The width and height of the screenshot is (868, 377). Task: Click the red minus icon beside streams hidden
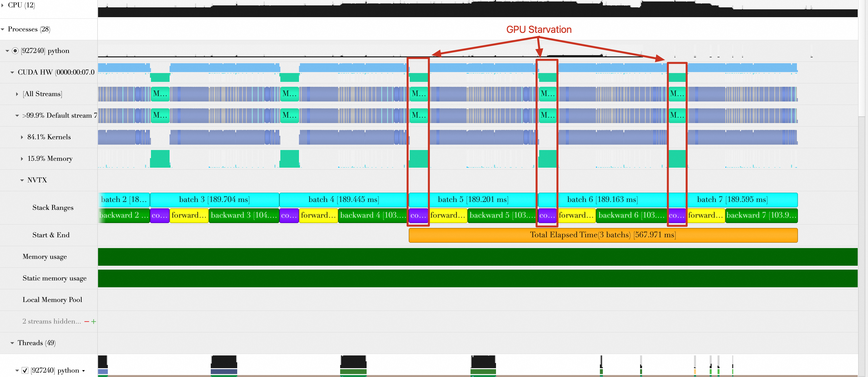87,322
